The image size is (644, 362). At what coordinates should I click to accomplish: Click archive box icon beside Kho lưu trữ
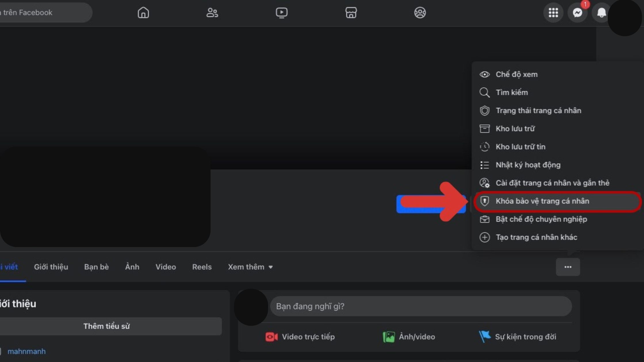[484, 129]
